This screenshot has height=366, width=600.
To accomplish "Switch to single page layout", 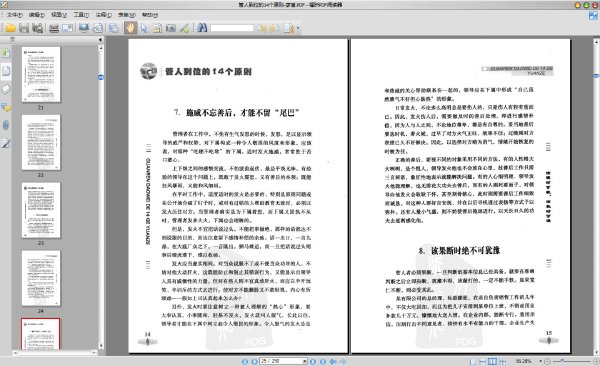I will [x=473, y=361].
